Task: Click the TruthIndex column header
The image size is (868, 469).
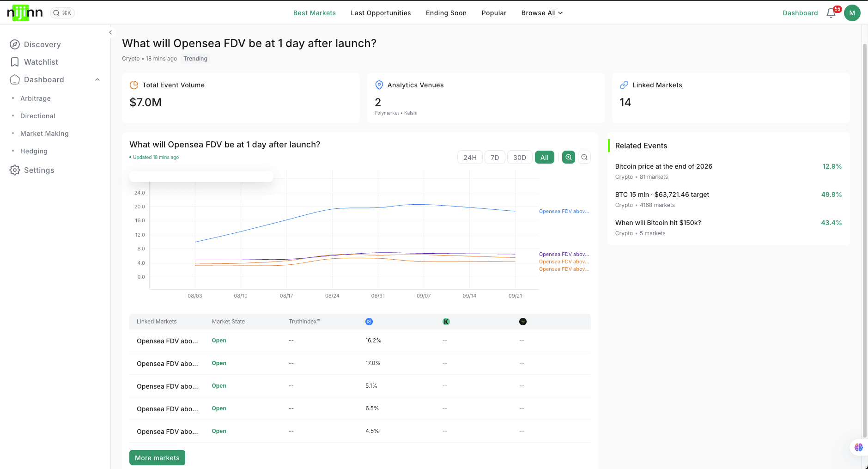Action: 304,322
